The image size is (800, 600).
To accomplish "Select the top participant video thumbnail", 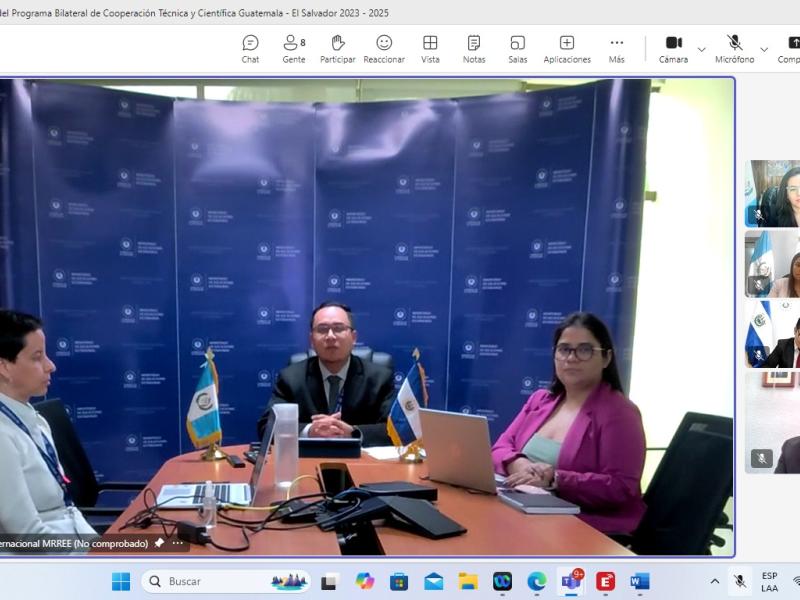I will tap(773, 194).
